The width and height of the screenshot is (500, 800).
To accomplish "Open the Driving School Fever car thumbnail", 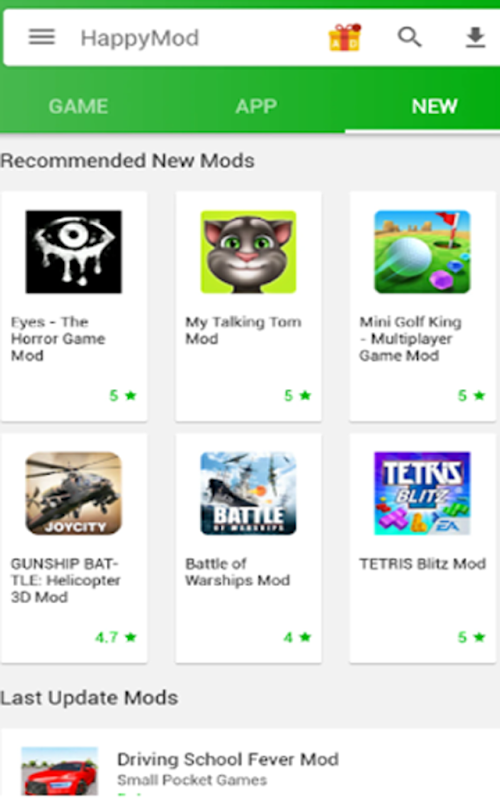I will pyautogui.click(x=60, y=772).
